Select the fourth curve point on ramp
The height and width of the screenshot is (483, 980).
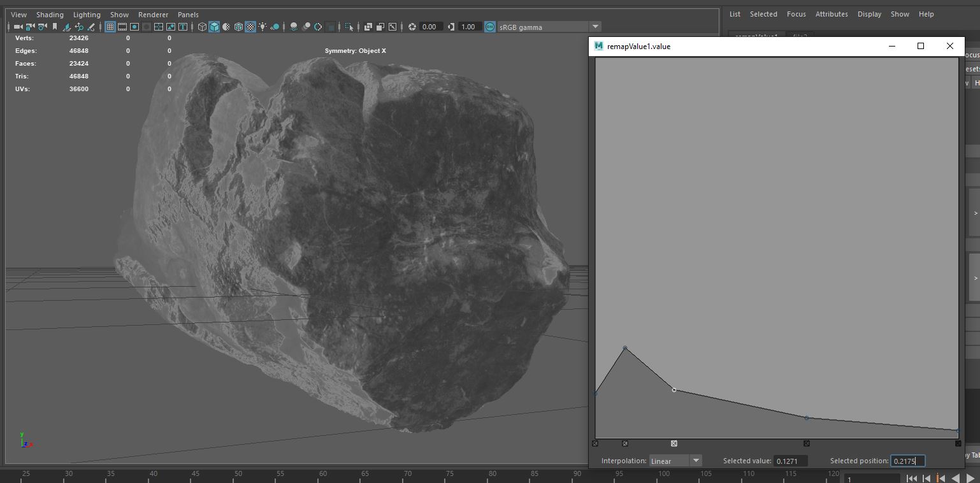(807, 418)
